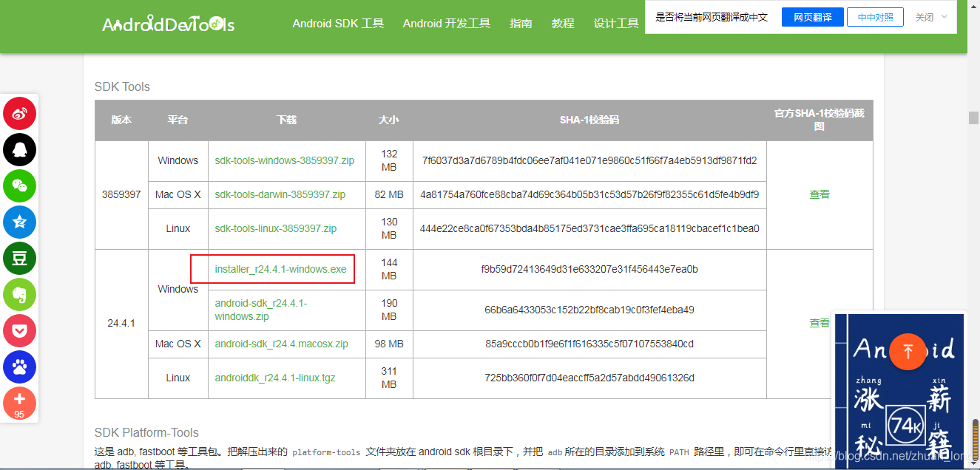Click the 大小 column header

pyautogui.click(x=388, y=120)
